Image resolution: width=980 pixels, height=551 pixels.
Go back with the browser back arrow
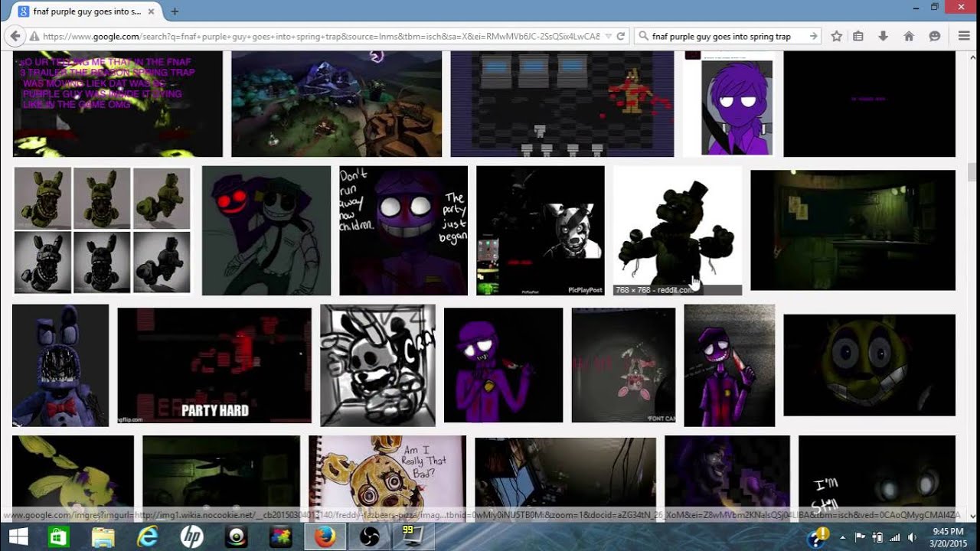[x=15, y=36]
